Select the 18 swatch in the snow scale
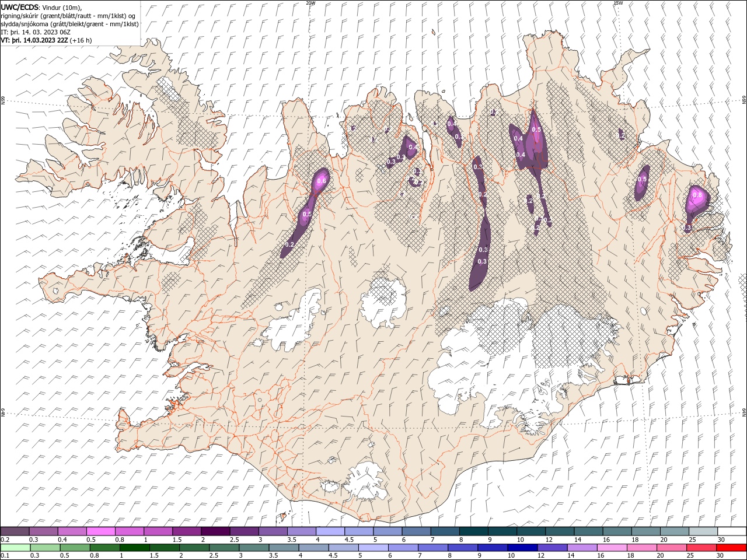747x560 pixels. (x=645, y=531)
